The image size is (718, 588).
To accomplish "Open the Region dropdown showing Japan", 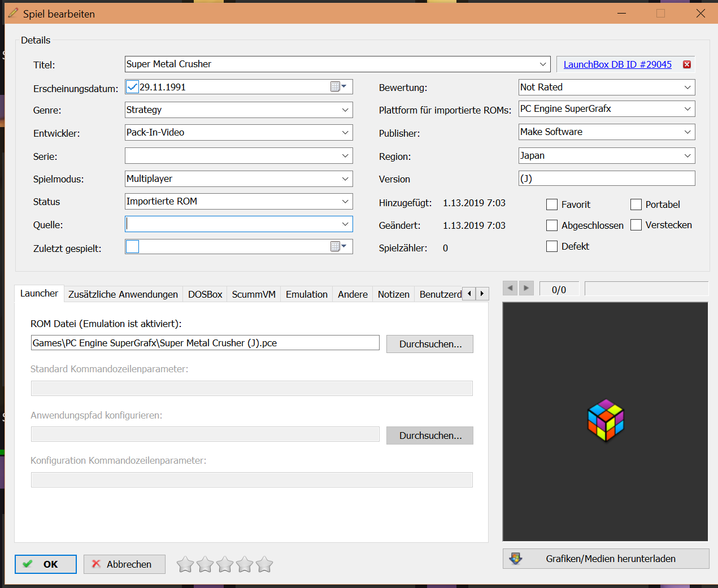I will coord(687,155).
